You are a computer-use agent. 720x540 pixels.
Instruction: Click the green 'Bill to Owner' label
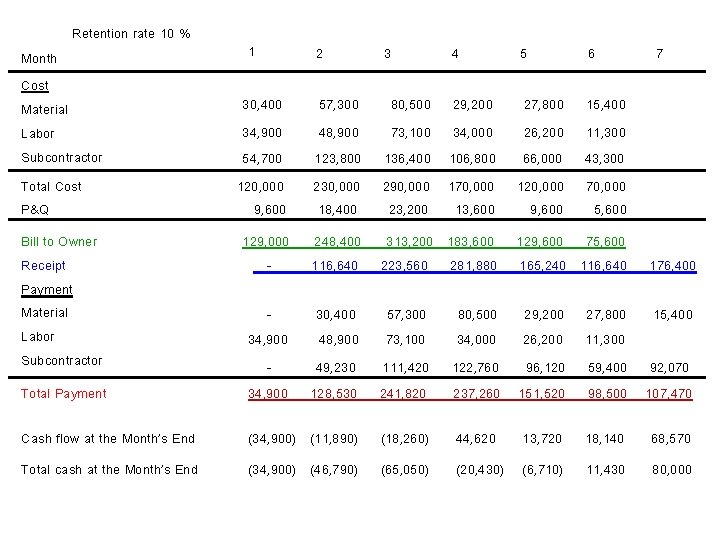click(x=59, y=242)
